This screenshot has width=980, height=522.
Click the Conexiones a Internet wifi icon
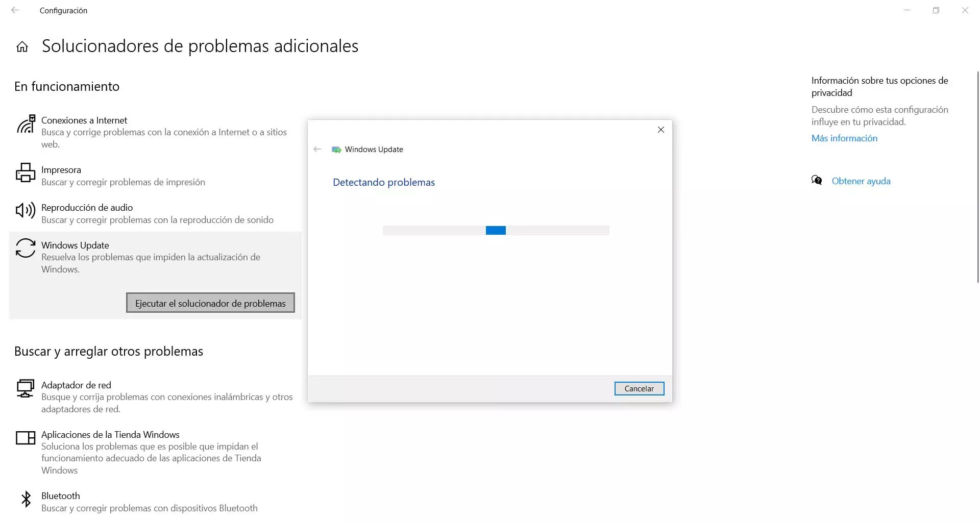click(x=26, y=124)
